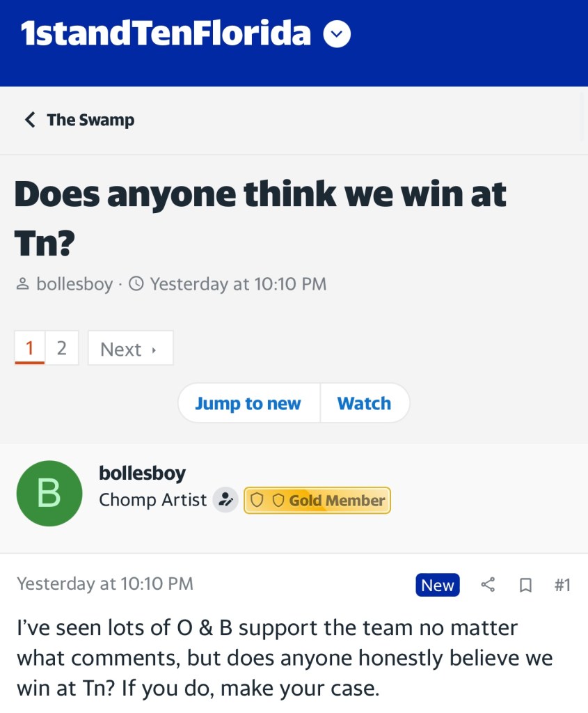Expand the 1standTenFlorida site dropdown arrow
588x713 pixels.
(337, 33)
